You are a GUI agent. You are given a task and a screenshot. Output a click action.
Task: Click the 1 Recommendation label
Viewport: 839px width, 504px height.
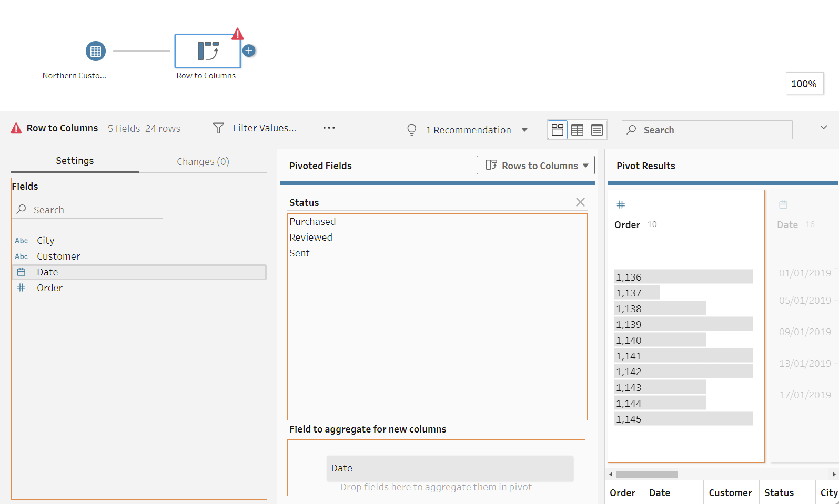pos(468,130)
